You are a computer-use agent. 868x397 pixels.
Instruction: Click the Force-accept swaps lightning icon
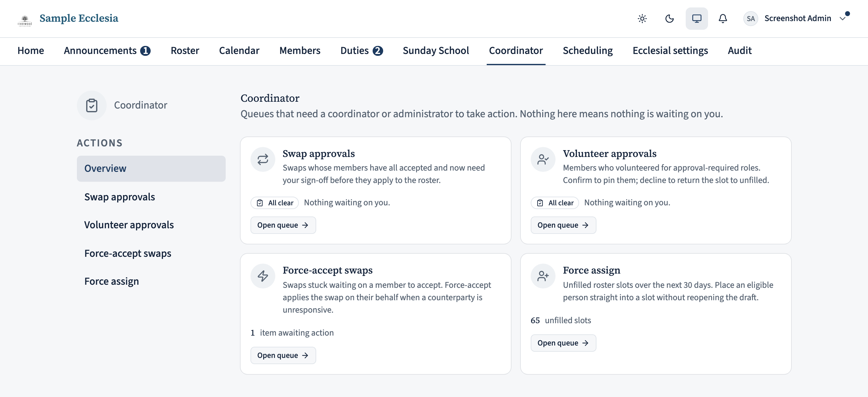(263, 276)
